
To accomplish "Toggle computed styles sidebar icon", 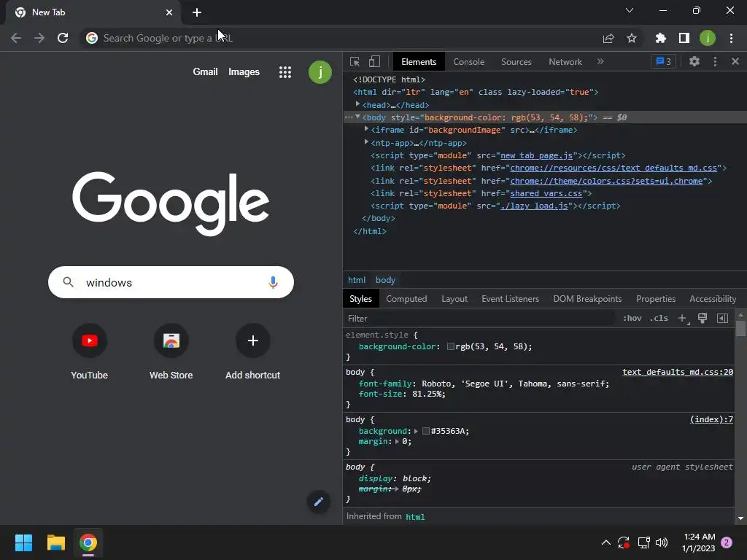I will coord(722,318).
